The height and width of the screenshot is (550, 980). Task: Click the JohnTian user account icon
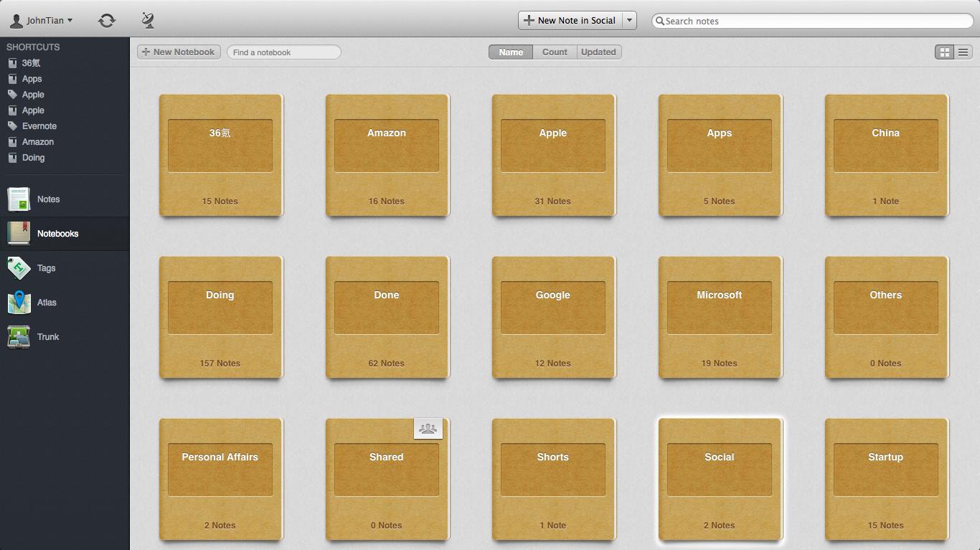[16, 20]
